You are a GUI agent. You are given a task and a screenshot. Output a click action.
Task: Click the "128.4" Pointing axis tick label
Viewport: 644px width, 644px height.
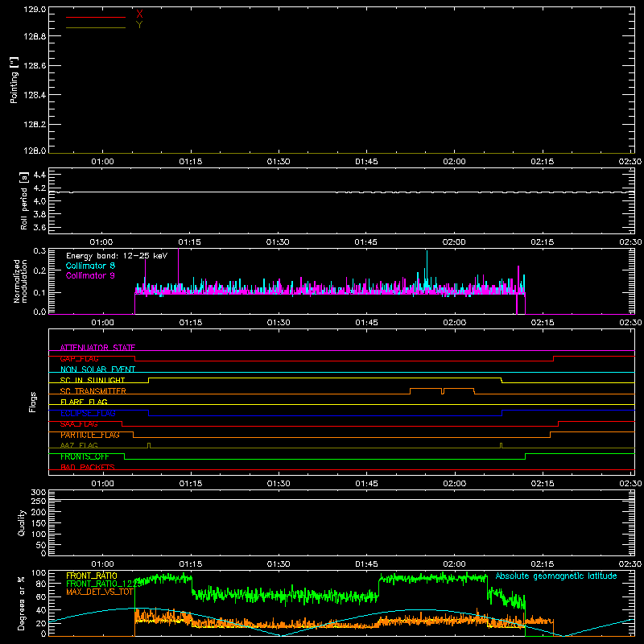35,95
